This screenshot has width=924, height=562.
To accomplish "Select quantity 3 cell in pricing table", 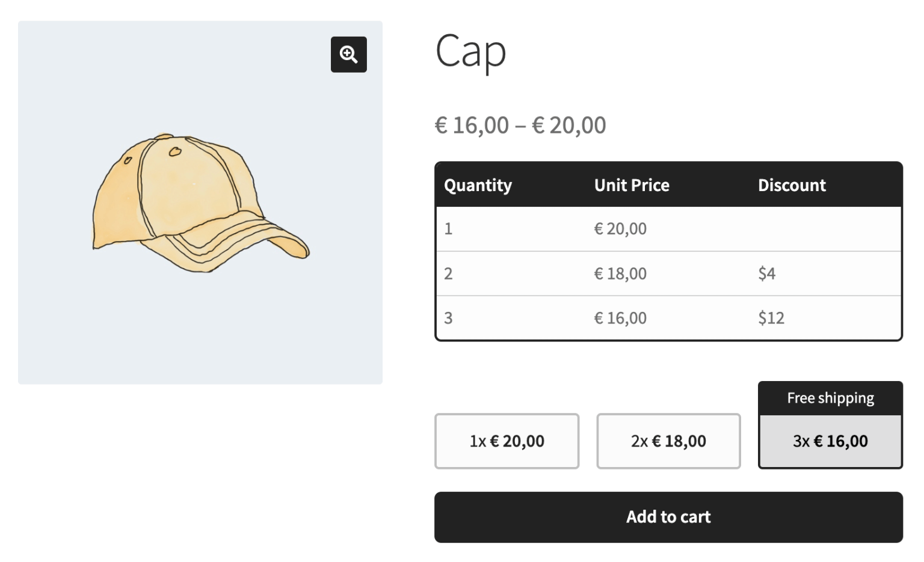I will pos(448,318).
